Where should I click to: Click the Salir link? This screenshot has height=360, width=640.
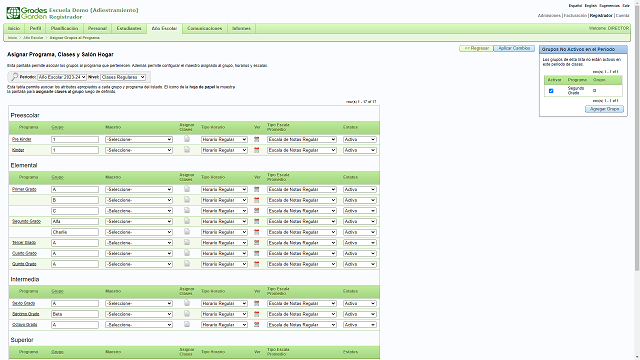[626, 6]
